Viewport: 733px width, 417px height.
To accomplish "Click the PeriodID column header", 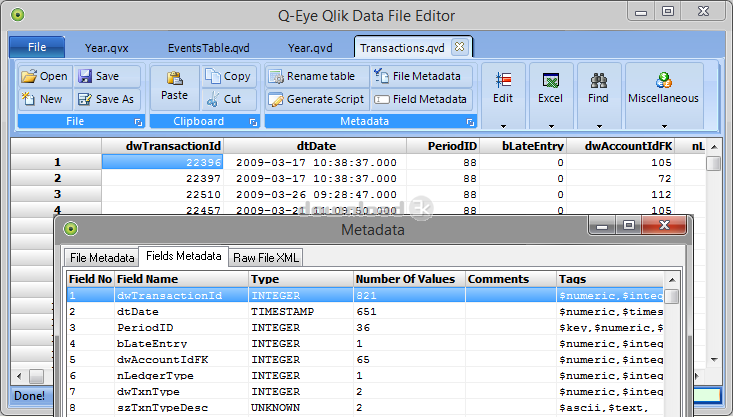I will click(x=443, y=146).
